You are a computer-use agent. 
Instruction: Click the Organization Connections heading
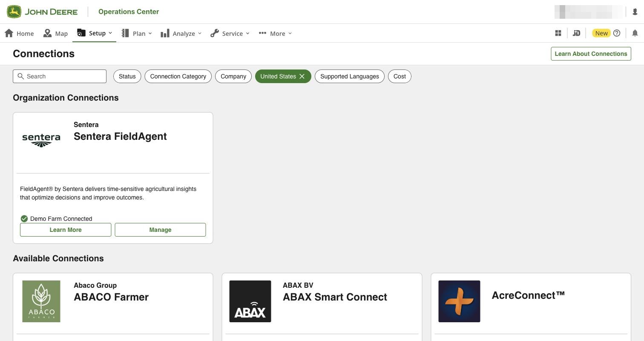[66, 98]
